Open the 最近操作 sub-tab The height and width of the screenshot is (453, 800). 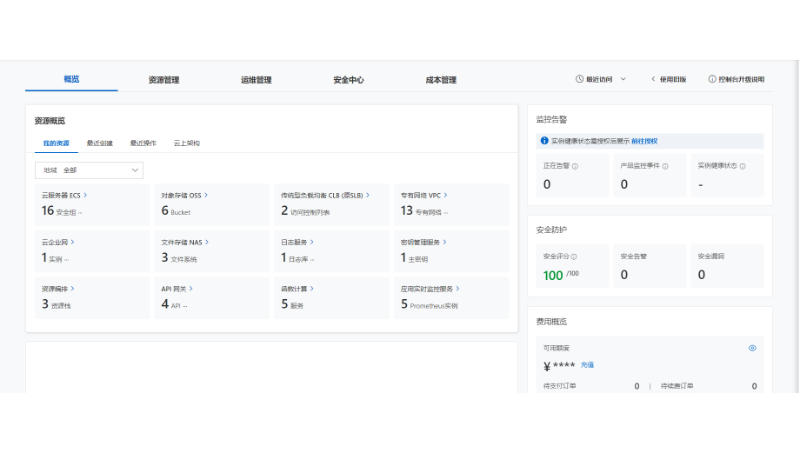143,143
